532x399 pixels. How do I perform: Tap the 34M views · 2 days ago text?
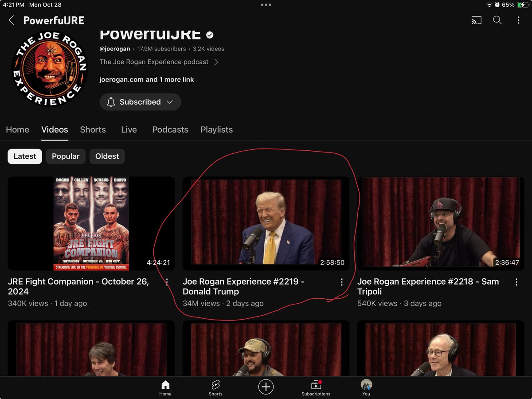pos(223,304)
